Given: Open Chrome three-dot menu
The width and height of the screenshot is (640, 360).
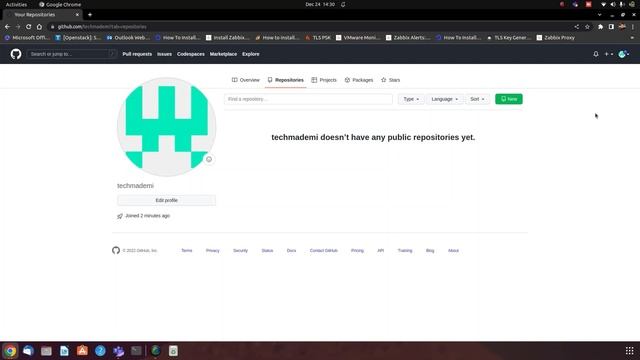Looking at the screenshot, I should pyautogui.click(x=633, y=27).
